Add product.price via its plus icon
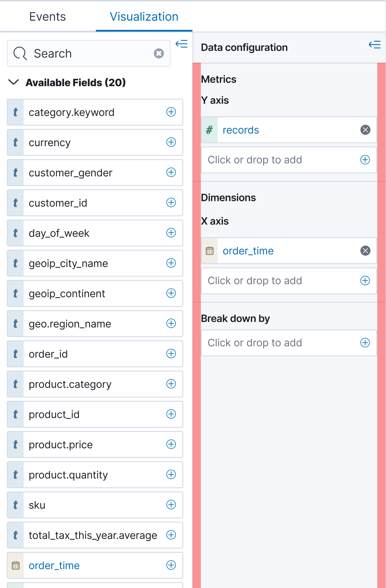This screenshot has height=588, width=386. pos(171,444)
